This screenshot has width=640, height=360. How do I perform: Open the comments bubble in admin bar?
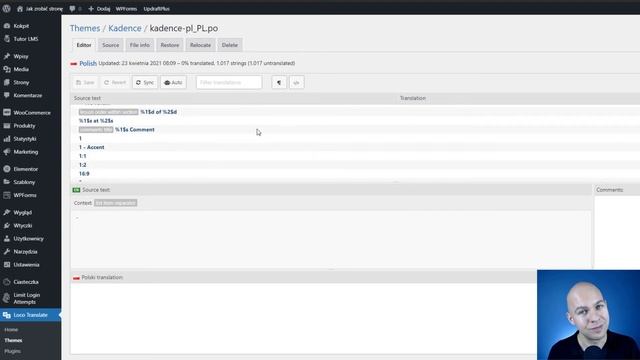point(75,9)
